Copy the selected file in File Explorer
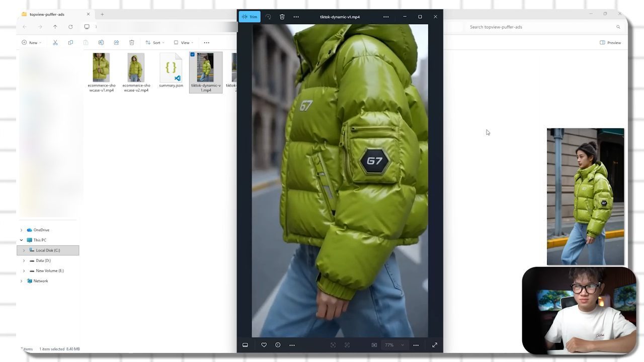This screenshot has height=362, width=644. coord(70,43)
